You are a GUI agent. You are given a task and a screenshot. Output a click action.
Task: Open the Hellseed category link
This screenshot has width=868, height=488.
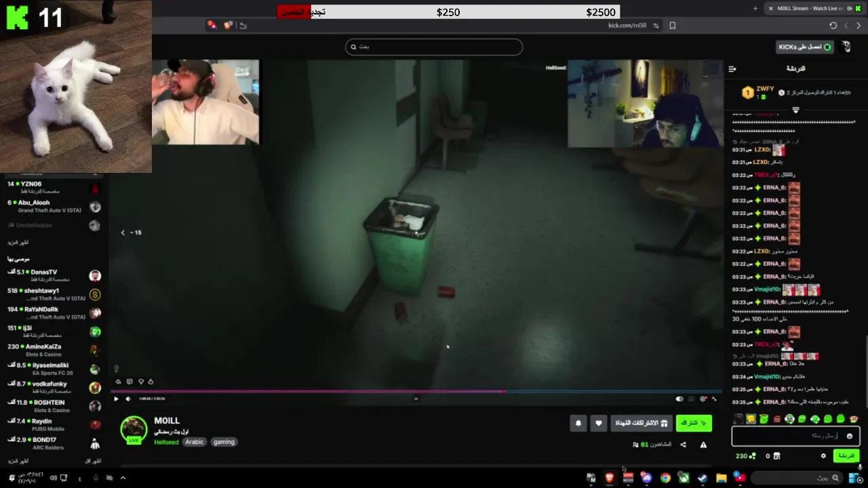[x=166, y=442]
